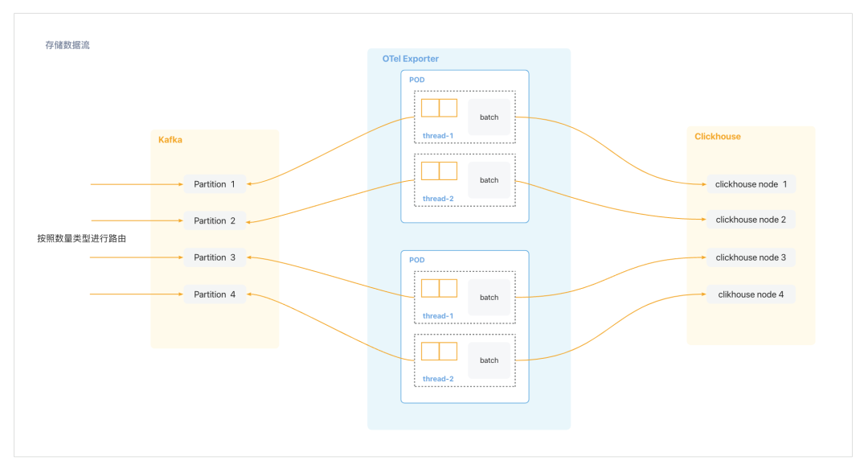The height and width of the screenshot is (469, 868).
Task: Click the 按照数量类型进行路由 label
Action: click(x=81, y=238)
